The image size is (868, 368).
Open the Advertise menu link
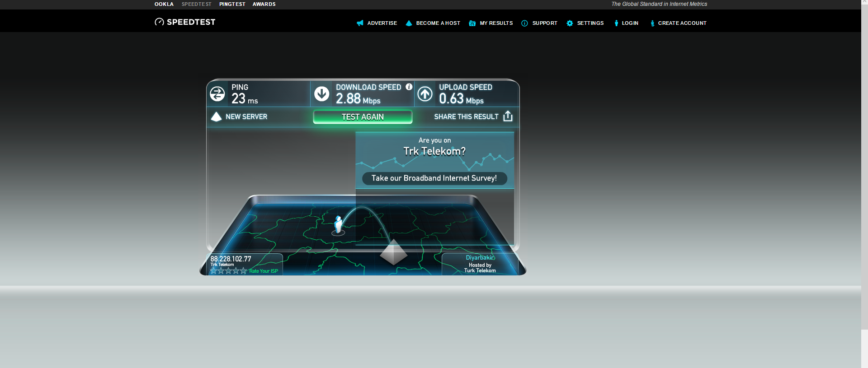382,23
